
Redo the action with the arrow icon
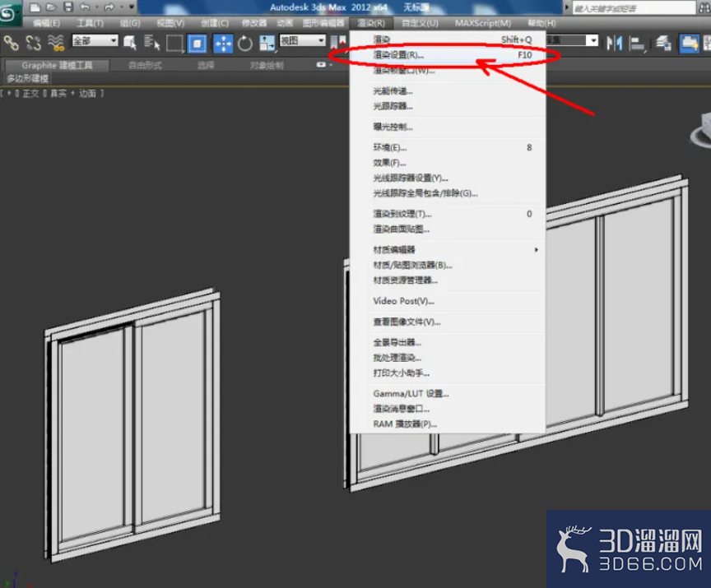click(x=109, y=7)
